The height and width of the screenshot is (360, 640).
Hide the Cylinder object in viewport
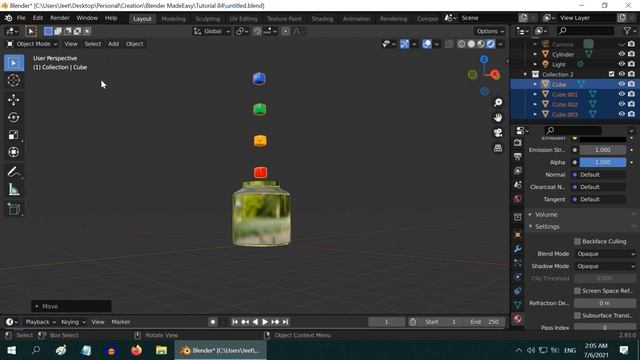(621, 54)
